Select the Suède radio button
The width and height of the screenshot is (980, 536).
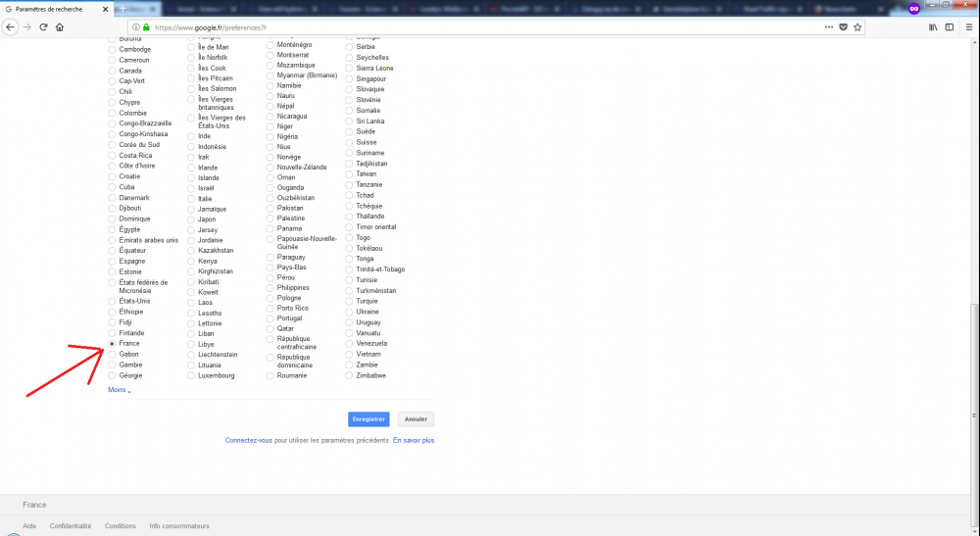point(350,132)
